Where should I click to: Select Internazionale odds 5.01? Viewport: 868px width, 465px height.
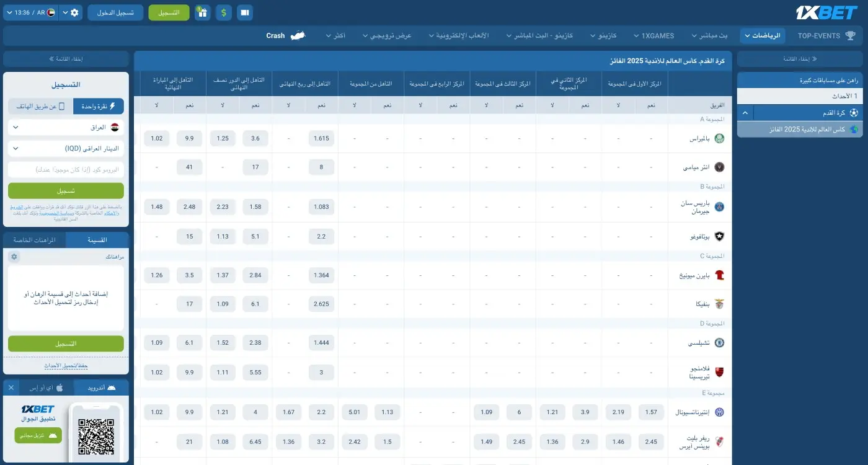[354, 412]
